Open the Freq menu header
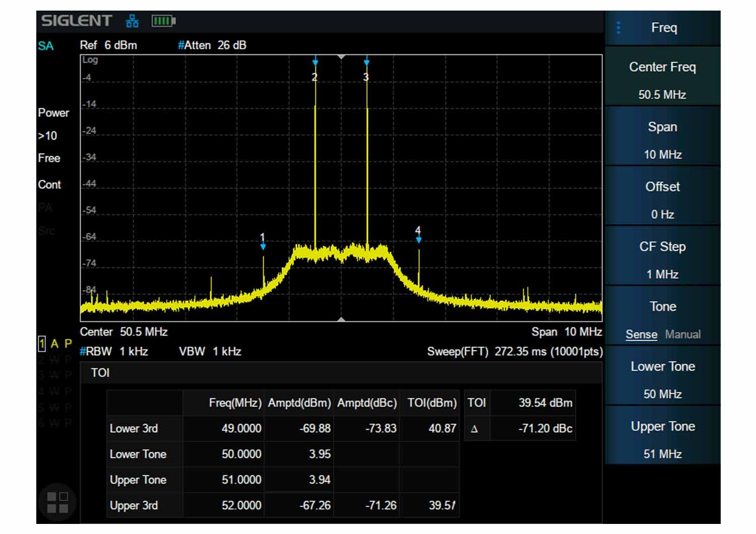The image size is (756, 534). pos(663,28)
